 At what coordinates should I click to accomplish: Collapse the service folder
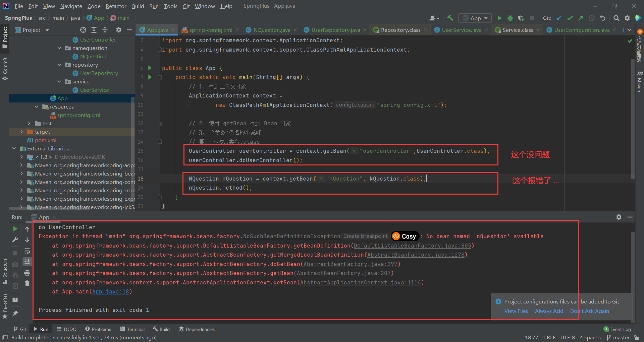(59, 81)
